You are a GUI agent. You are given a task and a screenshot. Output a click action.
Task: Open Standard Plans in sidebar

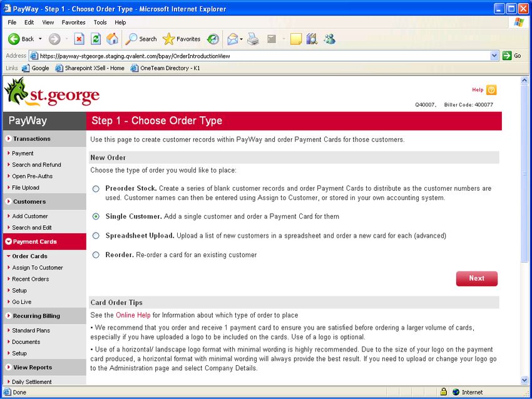pos(31,330)
